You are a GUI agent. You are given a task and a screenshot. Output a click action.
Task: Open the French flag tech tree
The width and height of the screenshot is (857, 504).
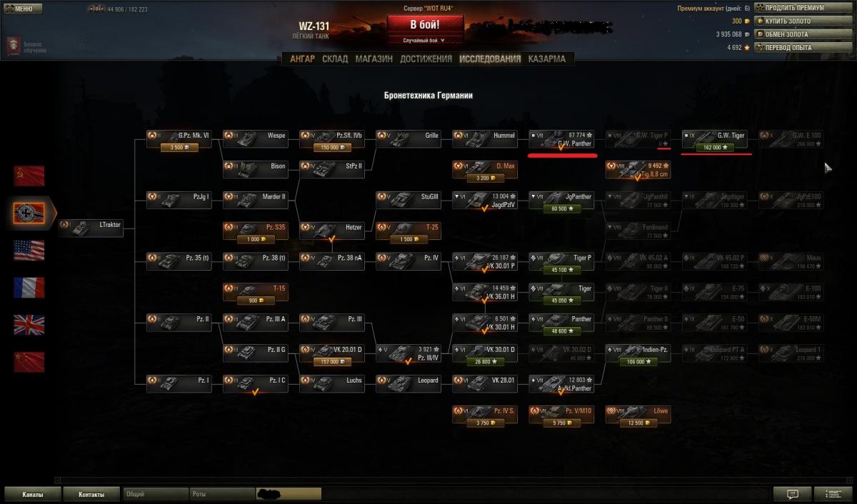pyautogui.click(x=29, y=287)
